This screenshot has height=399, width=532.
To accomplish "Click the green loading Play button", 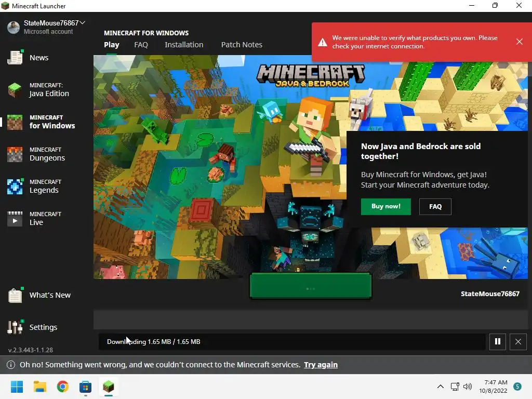I will [311, 286].
